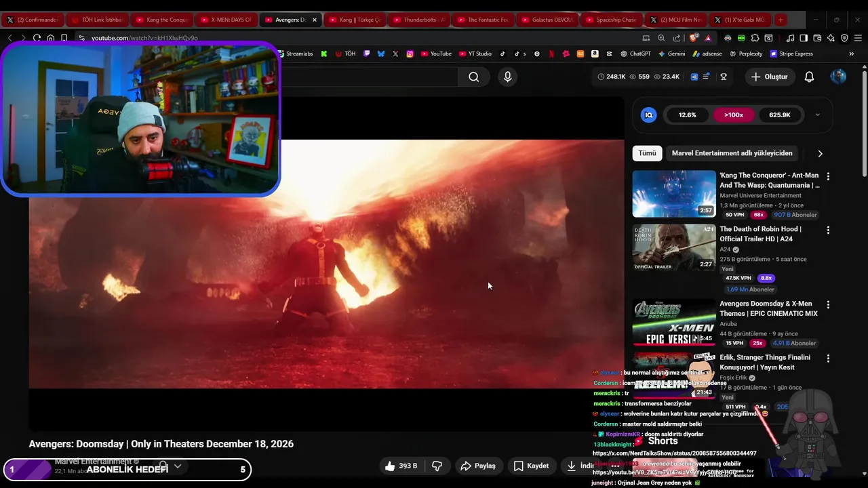Open the Netflix bookmark icon
Screen dimensions: 868x488
click(x=551, y=54)
